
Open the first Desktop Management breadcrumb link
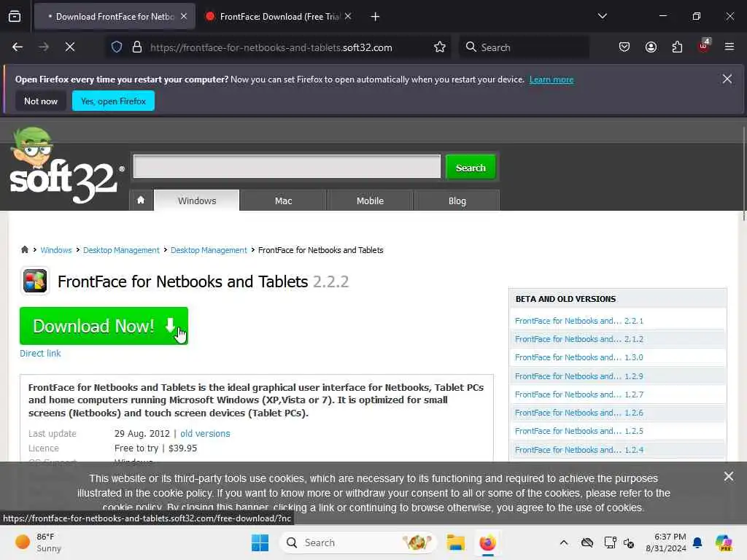121,250
